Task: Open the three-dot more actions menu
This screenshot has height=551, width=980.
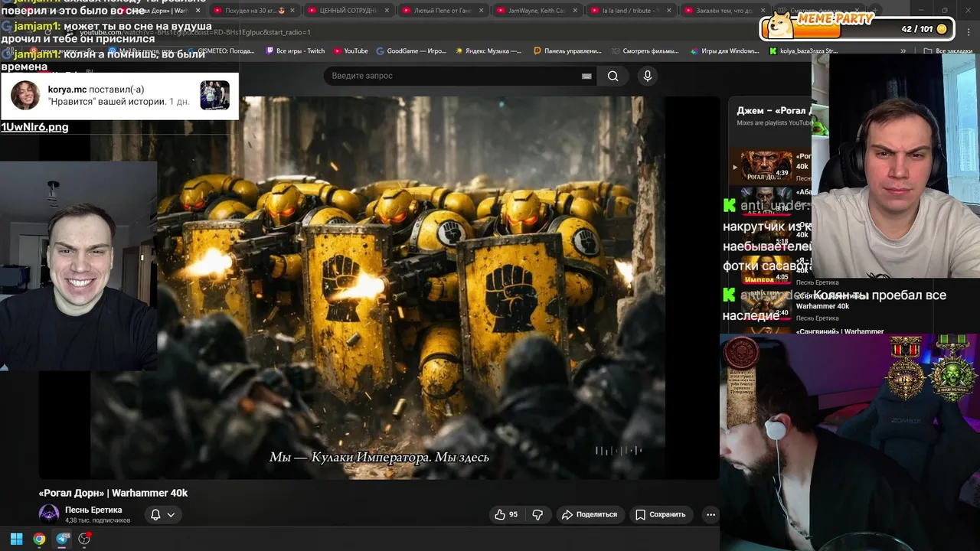Action: click(x=710, y=514)
